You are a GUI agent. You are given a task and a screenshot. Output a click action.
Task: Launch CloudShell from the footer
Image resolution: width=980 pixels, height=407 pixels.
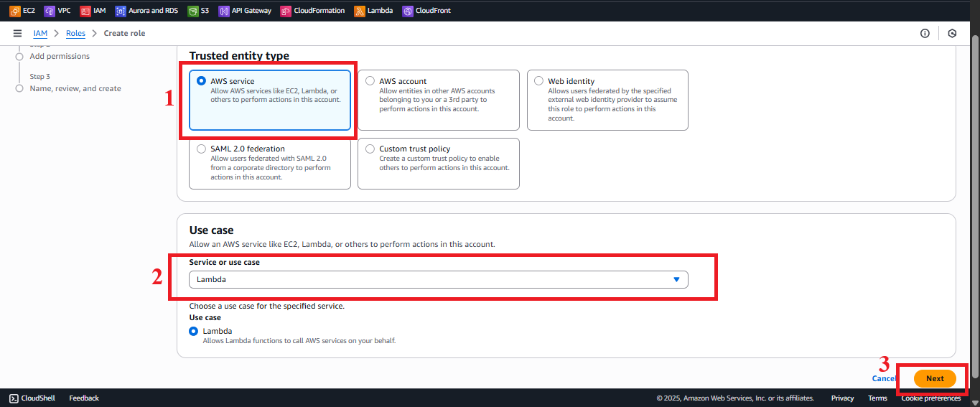tap(34, 398)
